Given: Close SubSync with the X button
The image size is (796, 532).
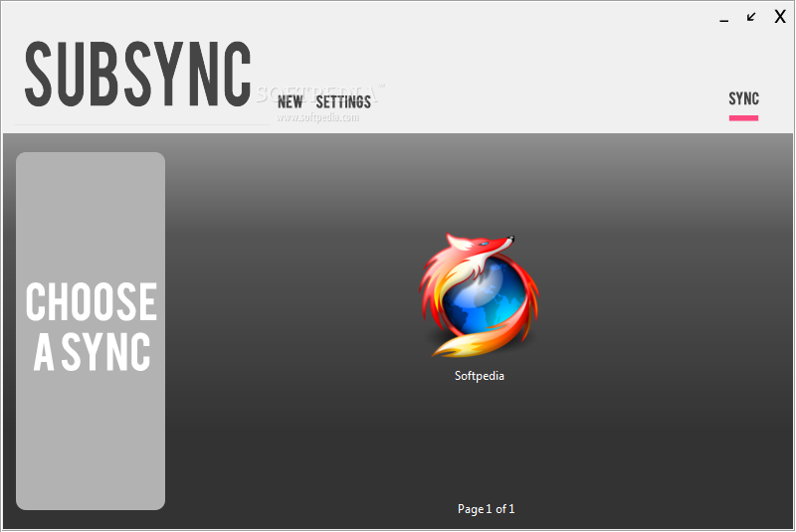Looking at the screenshot, I should click(x=780, y=17).
